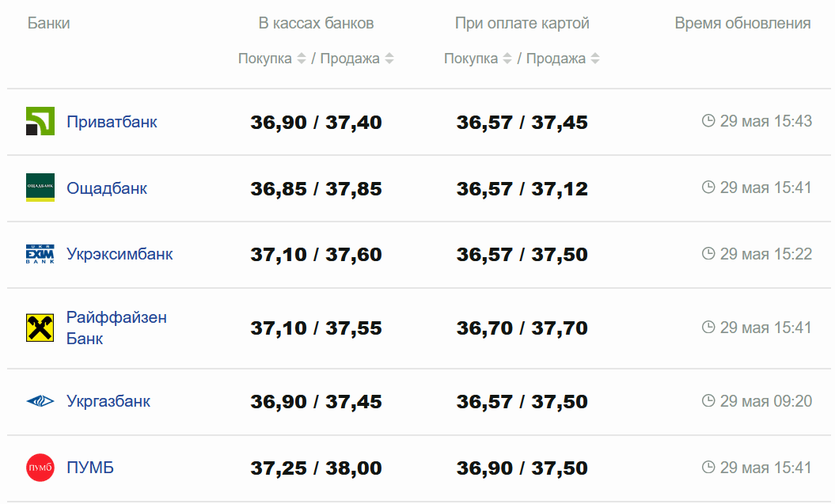The height and width of the screenshot is (504, 835).
Task: Click the Ukrgasbank blue logo icon
Action: 40,401
